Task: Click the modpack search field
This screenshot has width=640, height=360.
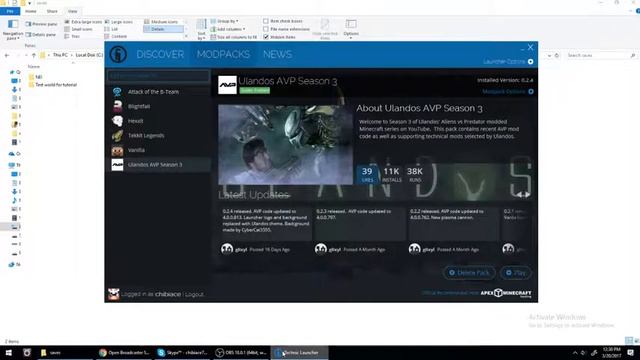Action: point(158,76)
